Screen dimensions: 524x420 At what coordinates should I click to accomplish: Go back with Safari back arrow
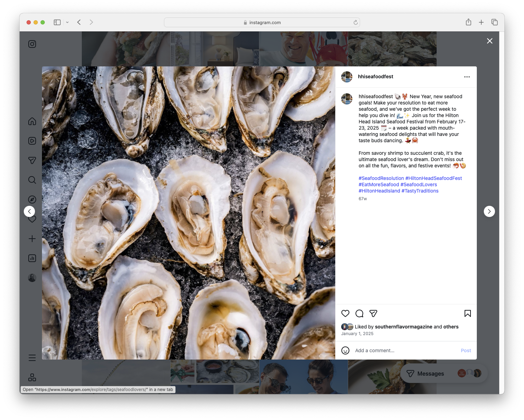79,22
